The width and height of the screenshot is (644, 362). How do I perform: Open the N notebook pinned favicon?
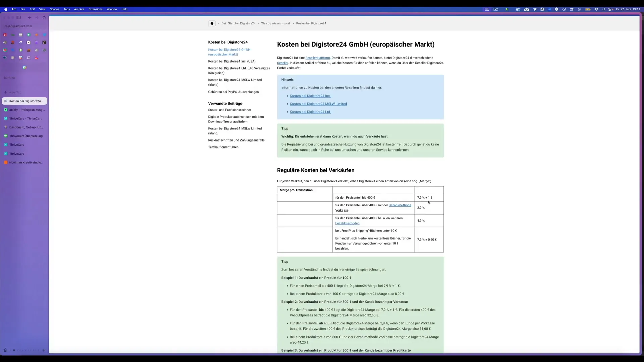click(x=29, y=42)
